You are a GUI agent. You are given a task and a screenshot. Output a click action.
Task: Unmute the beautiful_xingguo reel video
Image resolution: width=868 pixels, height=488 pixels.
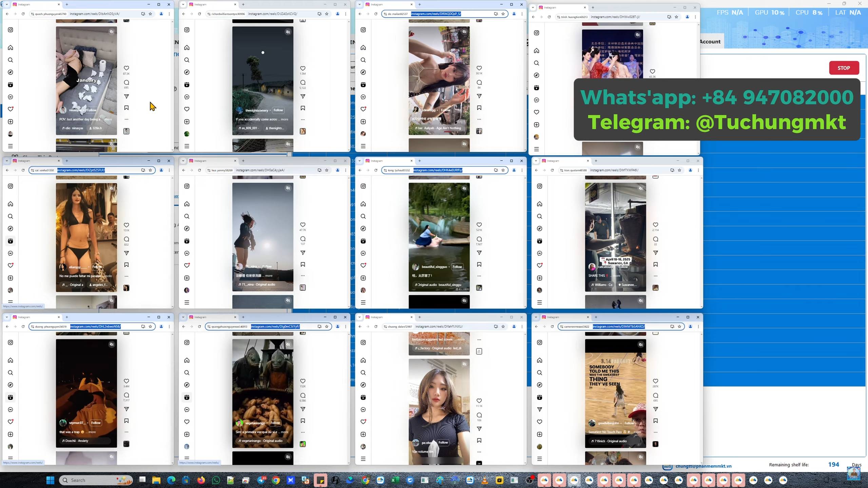tap(464, 188)
